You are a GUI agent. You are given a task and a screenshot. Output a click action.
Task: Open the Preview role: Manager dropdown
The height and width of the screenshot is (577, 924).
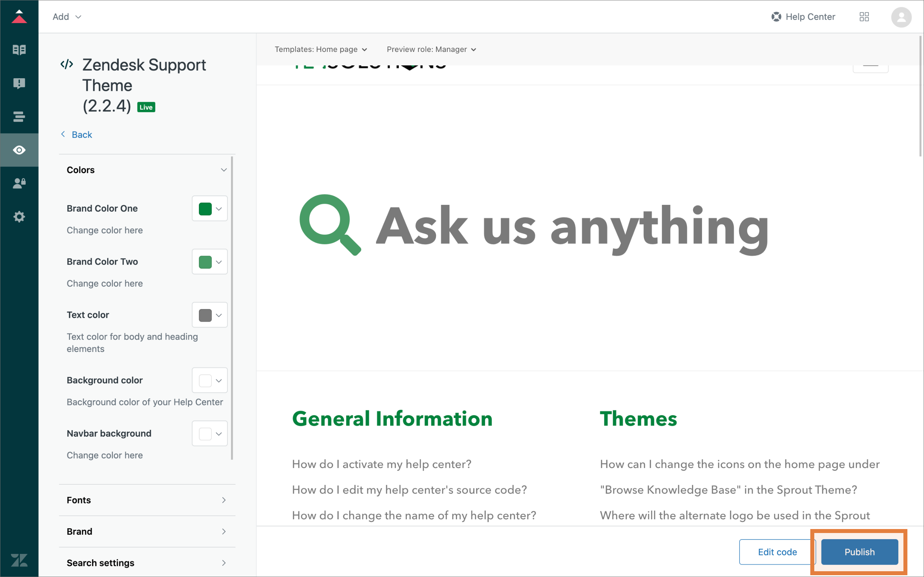coord(431,49)
